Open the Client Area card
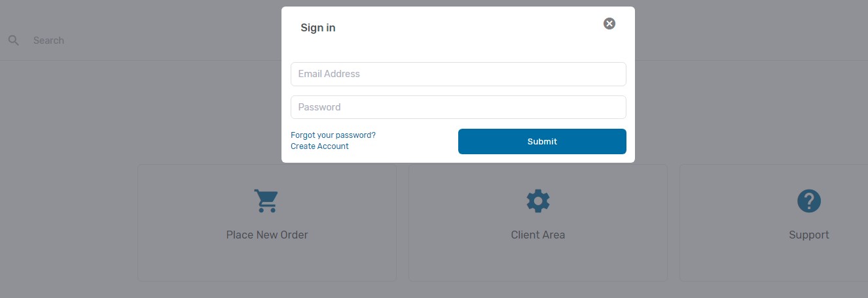This screenshot has width=868, height=298. coord(538,223)
